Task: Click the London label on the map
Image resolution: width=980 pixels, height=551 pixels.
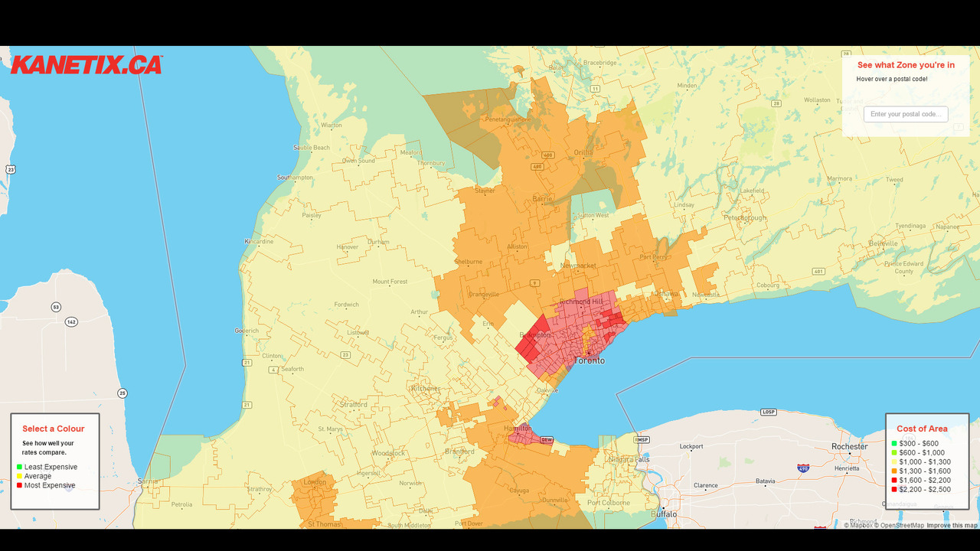Action: [x=315, y=482]
